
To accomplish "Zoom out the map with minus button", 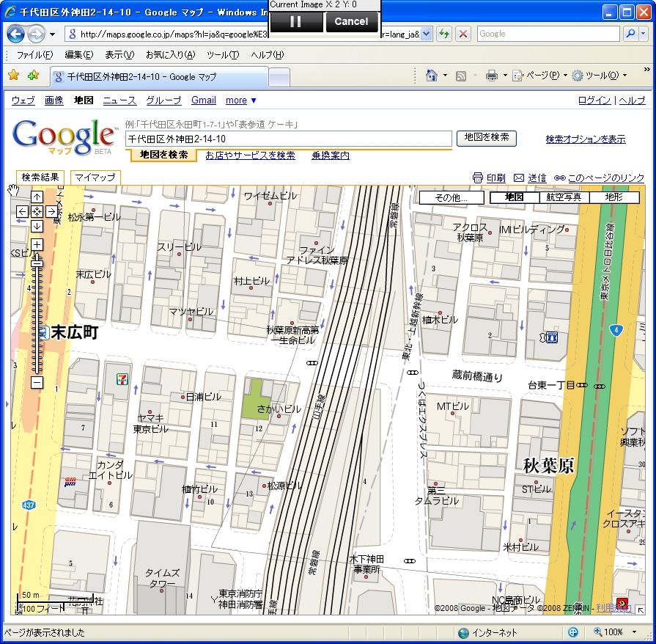I will [37, 382].
